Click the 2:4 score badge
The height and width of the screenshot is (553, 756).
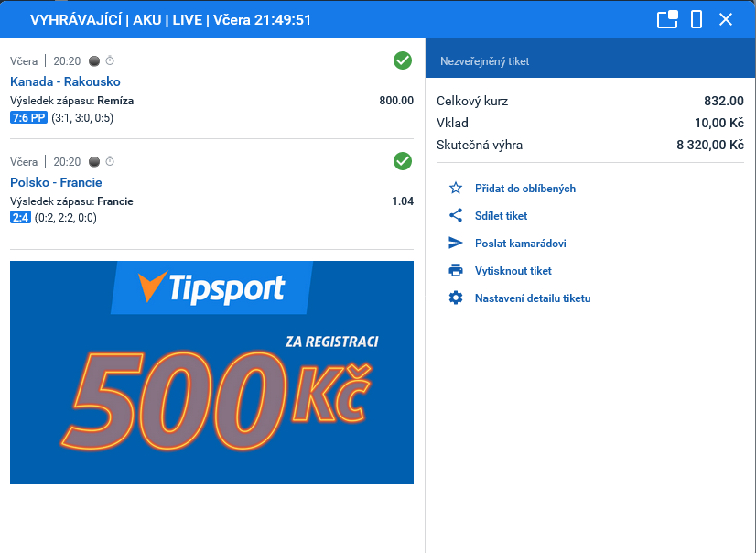pyautogui.click(x=20, y=218)
